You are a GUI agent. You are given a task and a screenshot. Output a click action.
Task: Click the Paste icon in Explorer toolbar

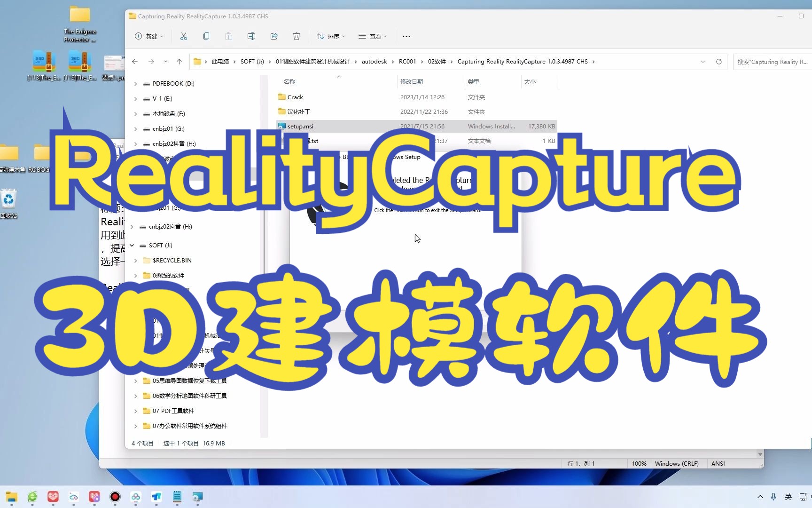point(229,36)
